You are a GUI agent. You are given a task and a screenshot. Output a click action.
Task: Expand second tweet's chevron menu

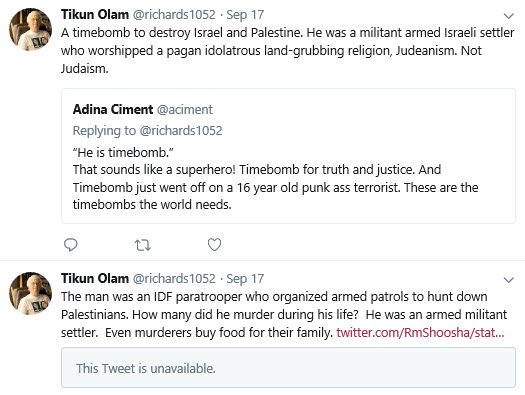pos(509,280)
